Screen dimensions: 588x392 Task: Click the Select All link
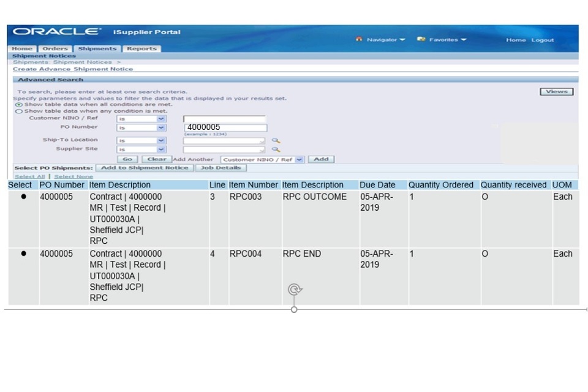(x=29, y=176)
